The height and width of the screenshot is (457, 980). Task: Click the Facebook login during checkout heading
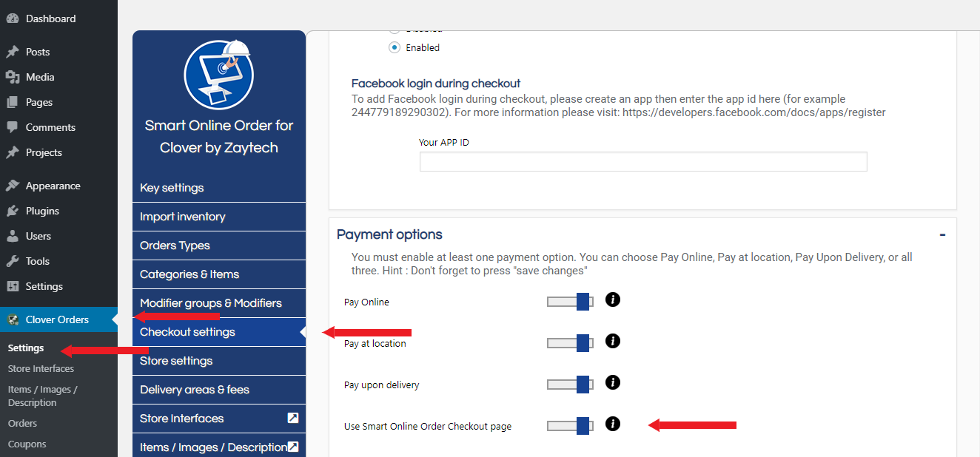coord(436,84)
